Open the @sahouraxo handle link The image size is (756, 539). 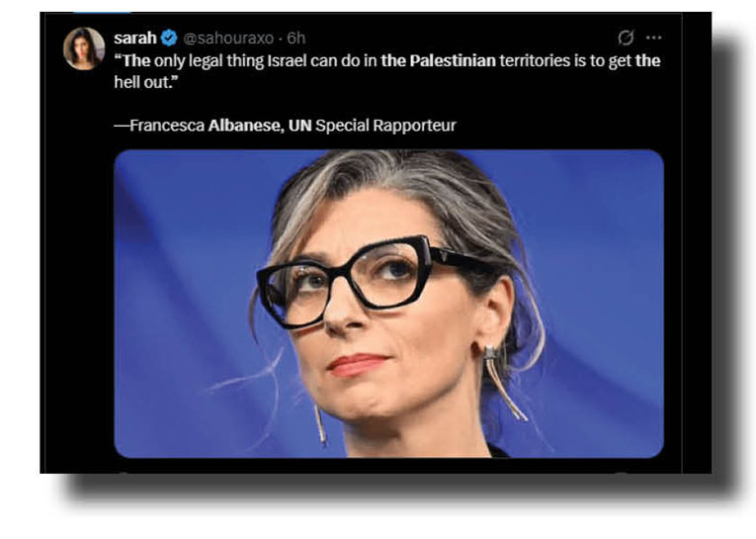pos(228,38)
